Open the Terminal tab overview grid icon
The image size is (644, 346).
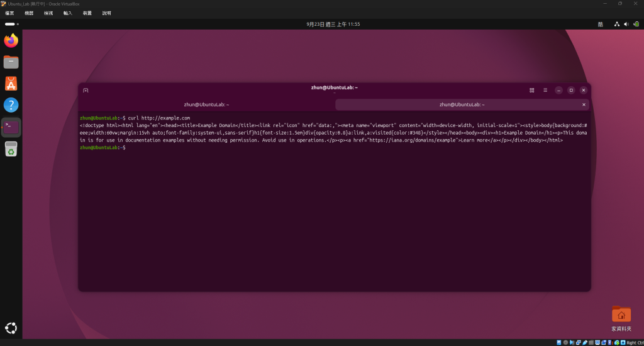(531, 91)
